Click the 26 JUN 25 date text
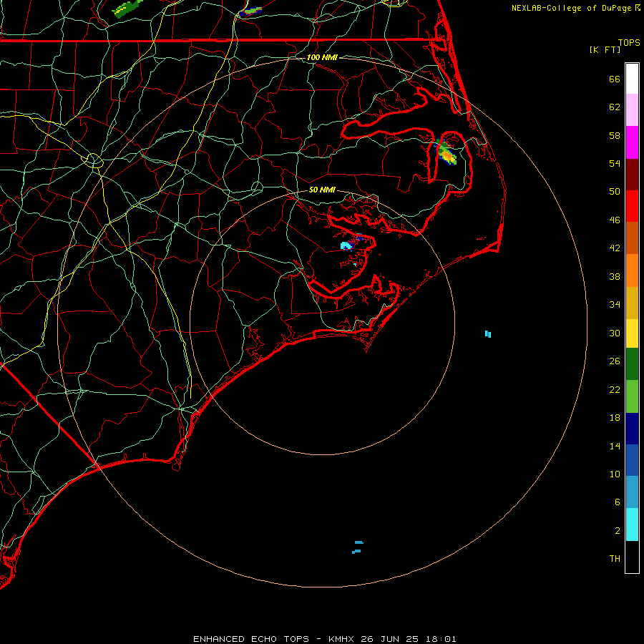 pos(390,639)
